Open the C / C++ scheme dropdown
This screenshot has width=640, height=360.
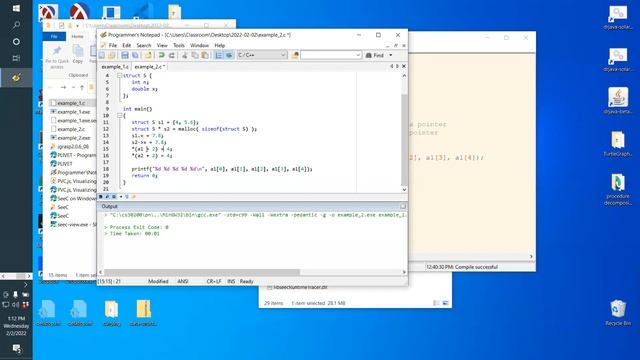(262, 55)
